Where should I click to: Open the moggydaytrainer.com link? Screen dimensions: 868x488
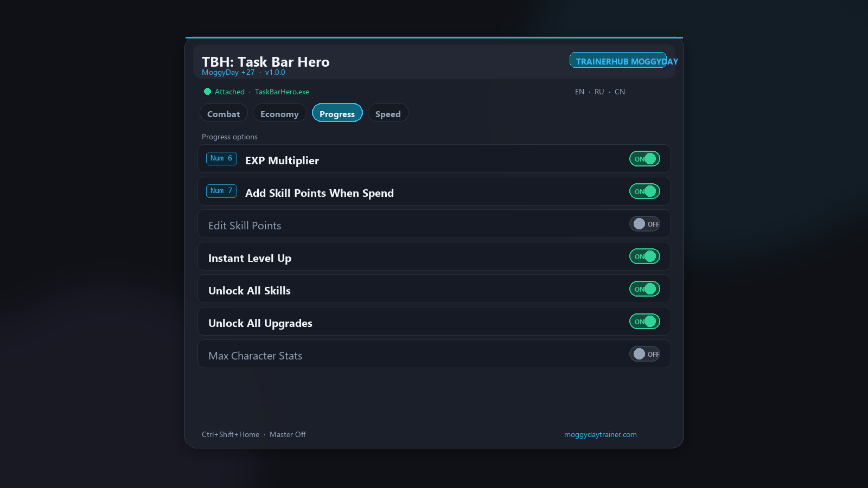[x=601, y=434]
